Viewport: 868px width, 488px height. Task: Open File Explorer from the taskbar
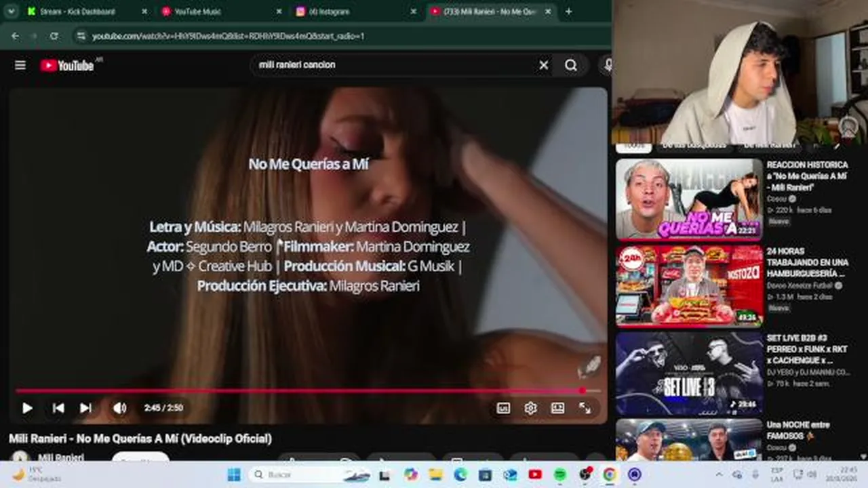(436, 474)
